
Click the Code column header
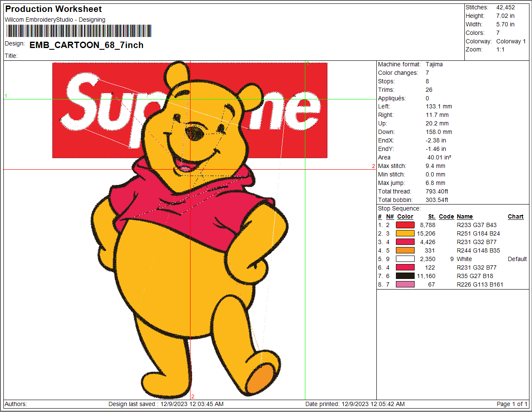point(446,216)
